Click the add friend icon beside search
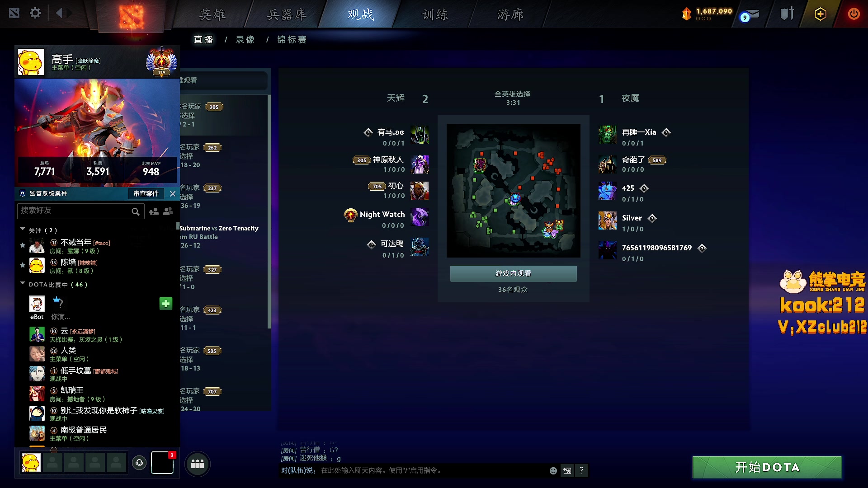 click(x=154, y=211)
